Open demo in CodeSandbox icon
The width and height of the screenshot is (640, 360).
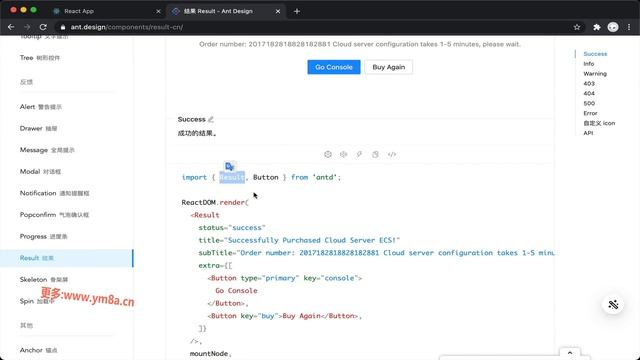pos(328,154)
